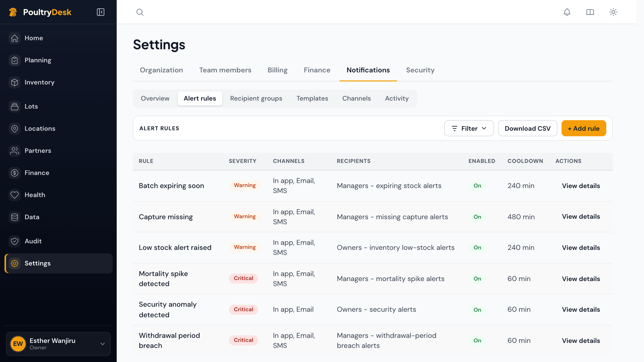View details for Batch expiring soon
This screenshot has height=362, width=644.
point(581,186)
